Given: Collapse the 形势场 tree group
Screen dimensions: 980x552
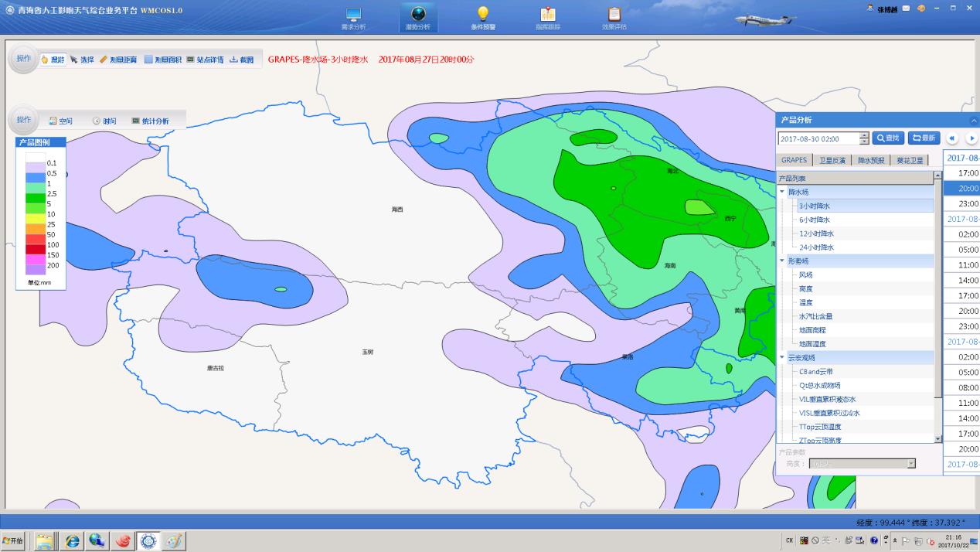Looking at the screenshot, I should [781, 261].
